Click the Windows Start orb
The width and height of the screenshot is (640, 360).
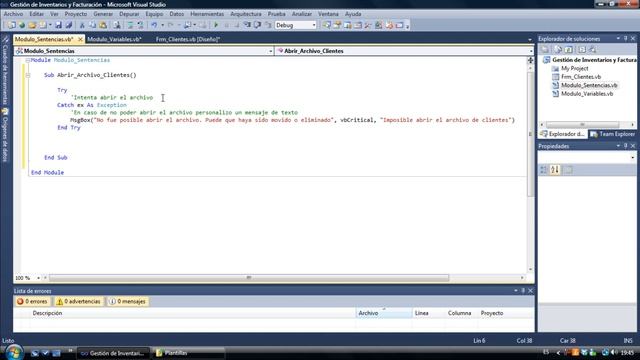click(14, 353)
